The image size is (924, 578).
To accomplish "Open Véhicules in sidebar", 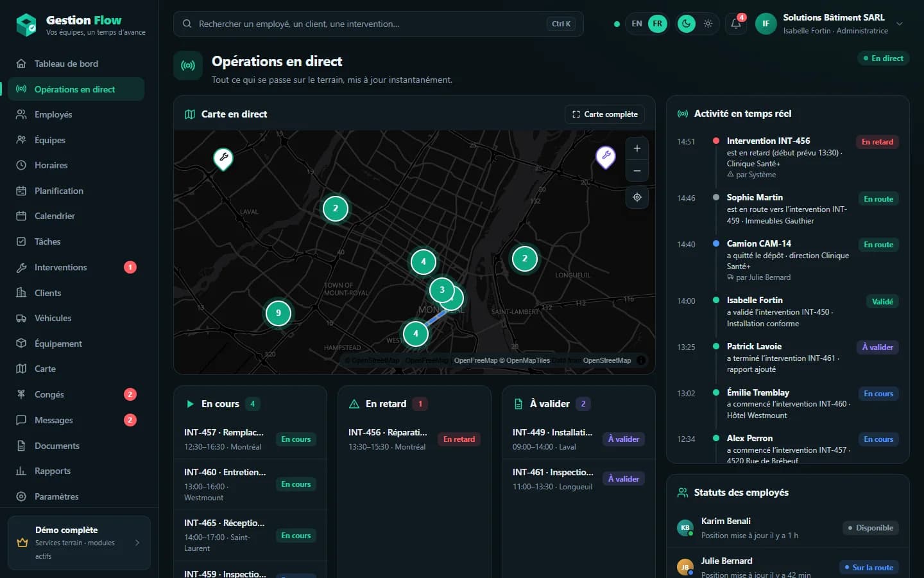I will point(76,318).
